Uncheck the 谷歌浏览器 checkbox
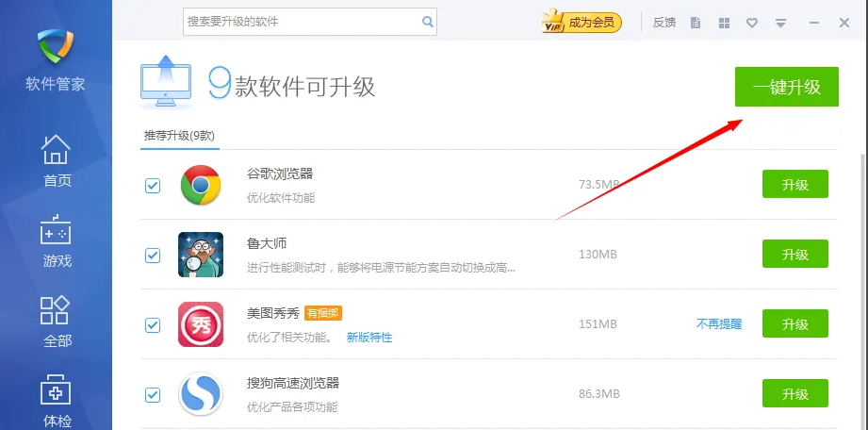This screenshot has width=868, height=430. pyautogui.click(x=153, y=185)
